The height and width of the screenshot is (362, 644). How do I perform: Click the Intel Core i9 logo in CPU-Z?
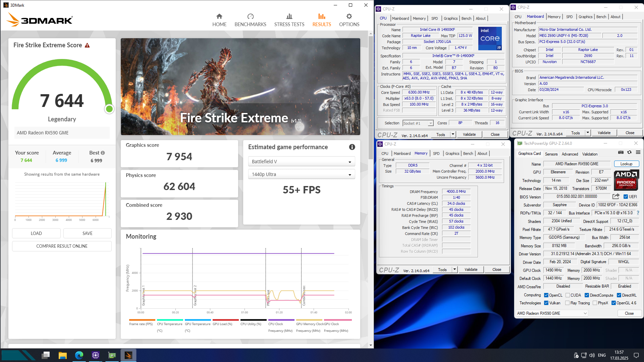pos(490,39)
